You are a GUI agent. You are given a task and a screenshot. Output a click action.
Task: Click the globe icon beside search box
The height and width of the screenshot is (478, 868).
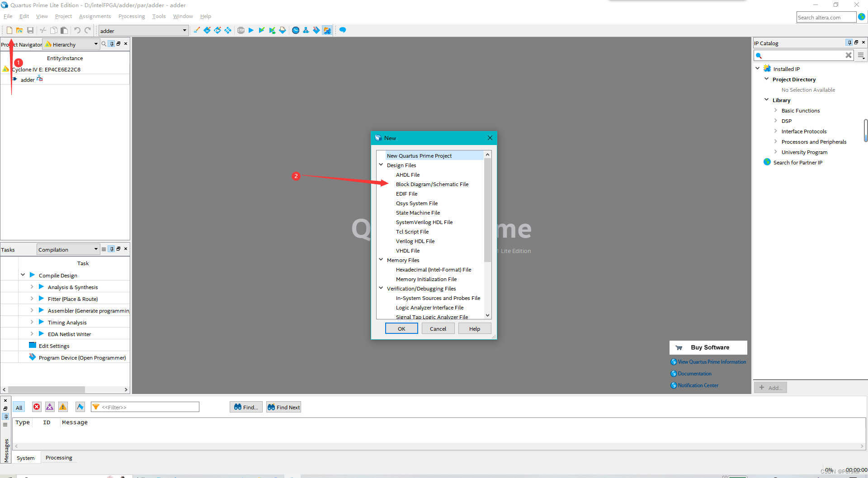(862, 17)
